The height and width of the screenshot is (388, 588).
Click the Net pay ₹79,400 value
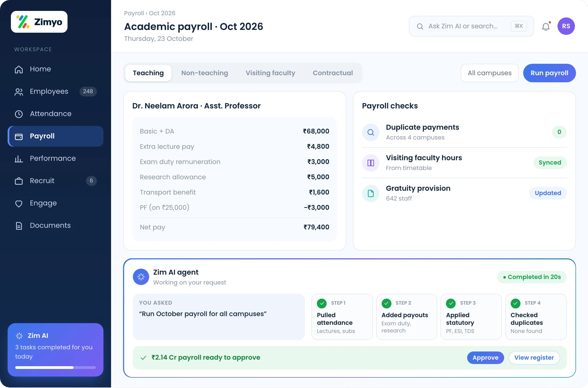click(x=316, y=227)
